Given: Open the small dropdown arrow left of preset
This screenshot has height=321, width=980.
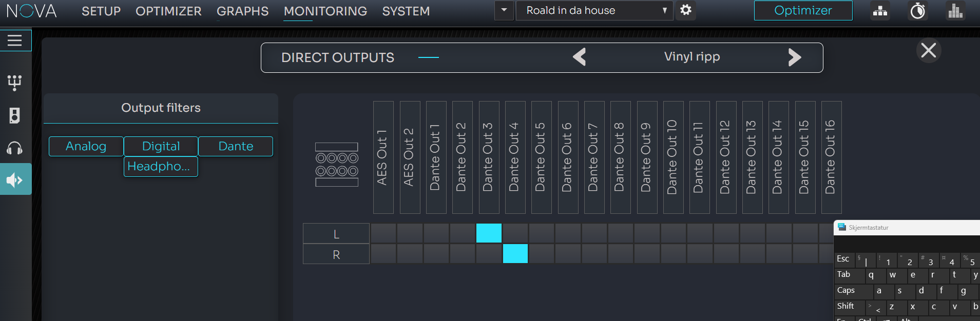Looking at the screenshot, I should point(504,10).
